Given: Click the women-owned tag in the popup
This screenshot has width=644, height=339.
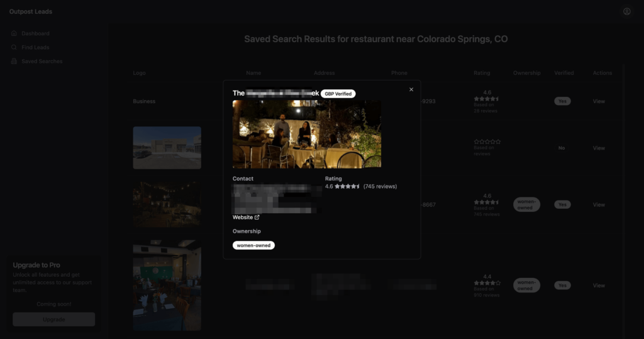Looking at the screenshot, I should (253, 245).
